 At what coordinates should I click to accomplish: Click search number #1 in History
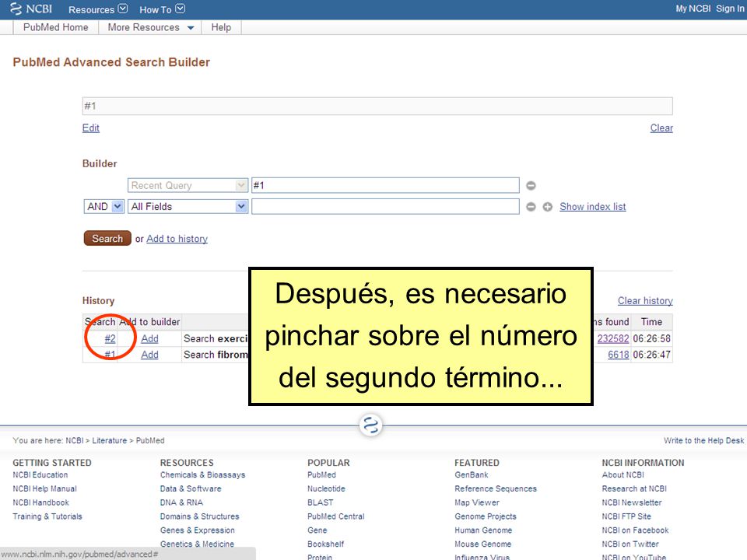[x=110, y=355]
